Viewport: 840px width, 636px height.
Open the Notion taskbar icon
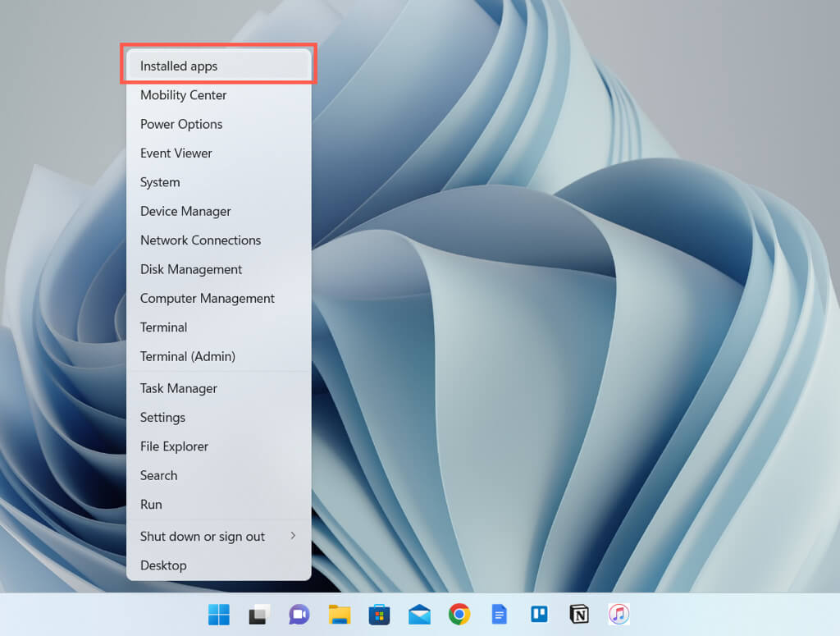pyautogui.click(x=579, y=615)
